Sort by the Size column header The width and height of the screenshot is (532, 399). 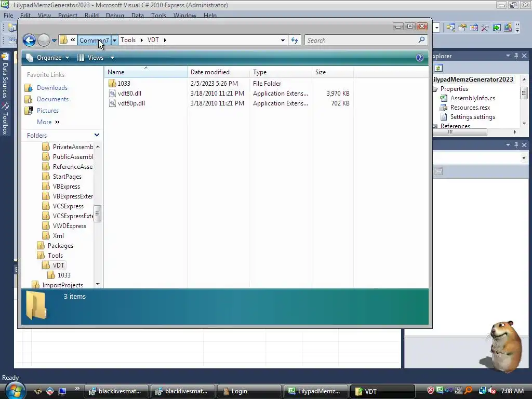click(x=333, y=72)
